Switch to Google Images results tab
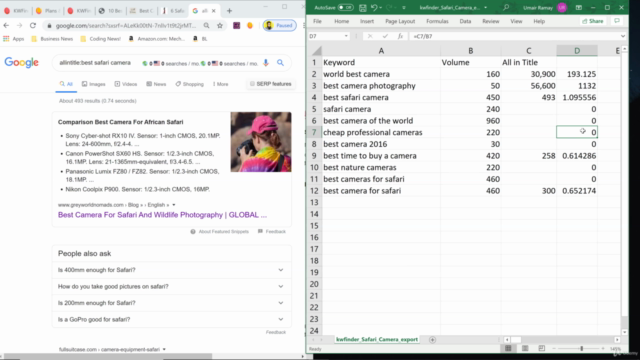The image size is (640, 360). 93,84
